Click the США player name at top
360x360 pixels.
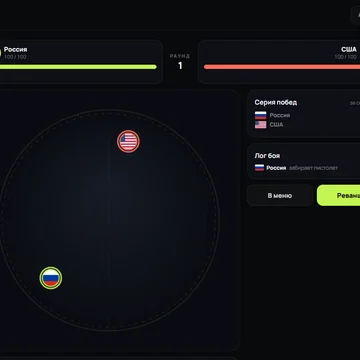tap(349, 49)
